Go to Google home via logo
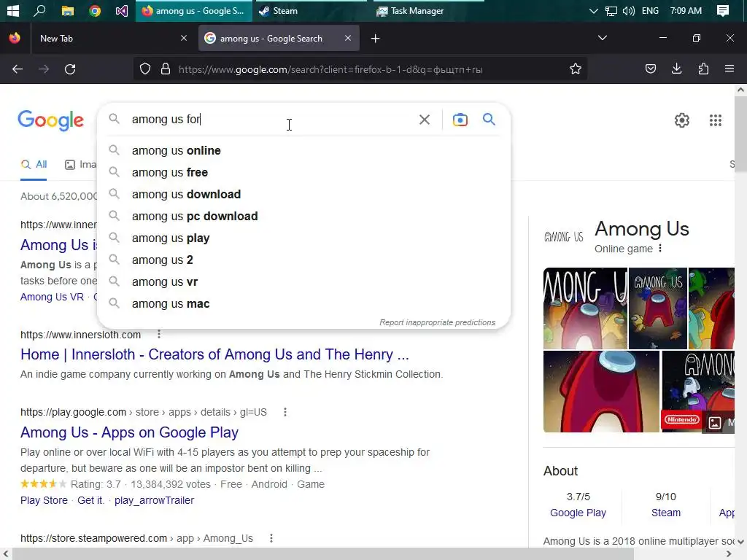Screen dimensions: 747x560 pyautogui.click(x=50, y=120)
